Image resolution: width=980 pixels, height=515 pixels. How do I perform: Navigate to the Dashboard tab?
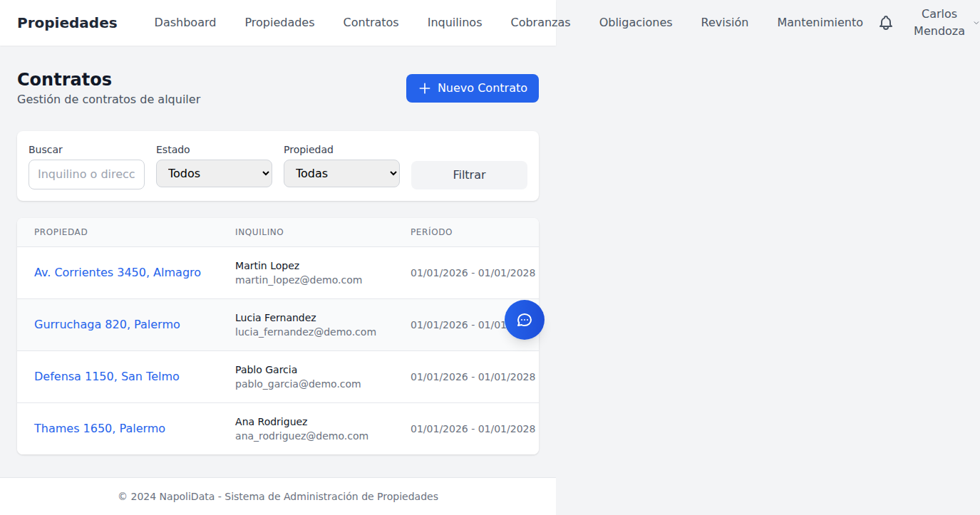point(185,22)
